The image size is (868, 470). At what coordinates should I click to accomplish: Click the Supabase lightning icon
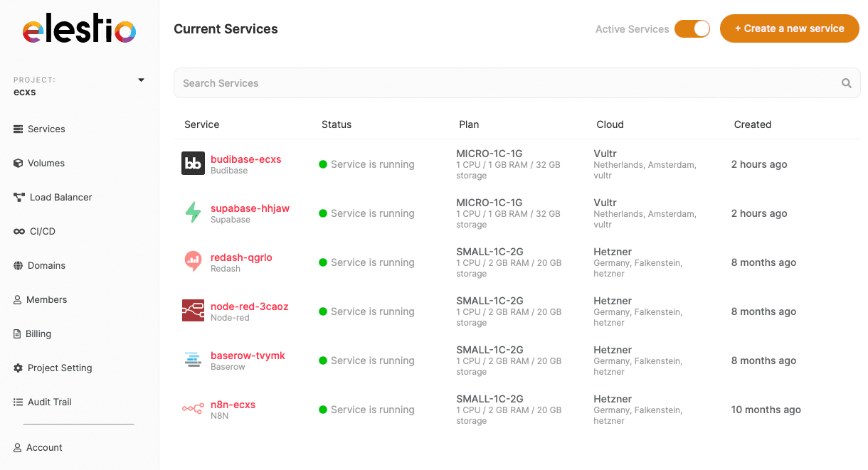pyautogui.click(x=193, y=213)
